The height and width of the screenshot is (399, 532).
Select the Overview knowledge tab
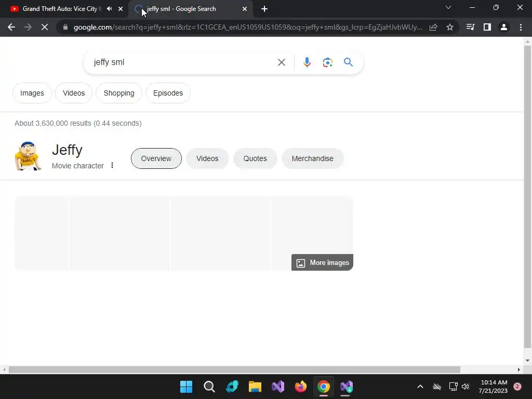156,158
